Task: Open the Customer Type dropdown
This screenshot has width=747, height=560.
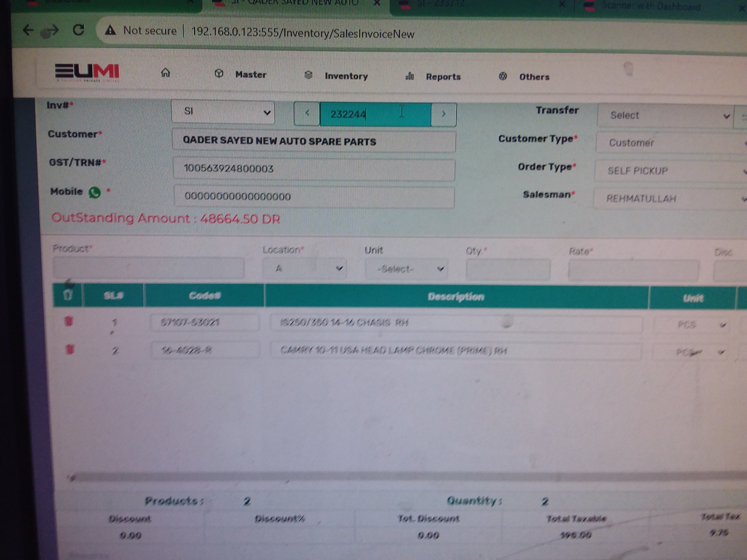Action: pyautogui.click(x=671, y=143)
